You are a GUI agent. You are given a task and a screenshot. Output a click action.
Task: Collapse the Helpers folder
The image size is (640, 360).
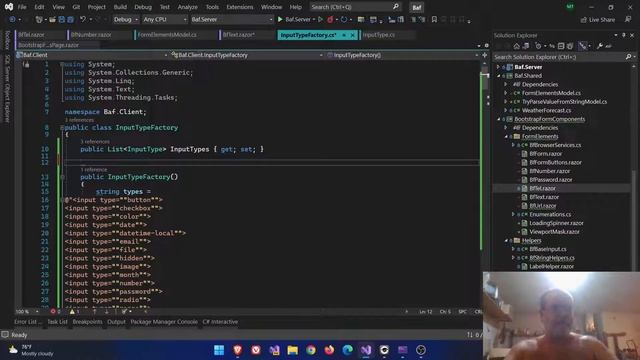506,240
